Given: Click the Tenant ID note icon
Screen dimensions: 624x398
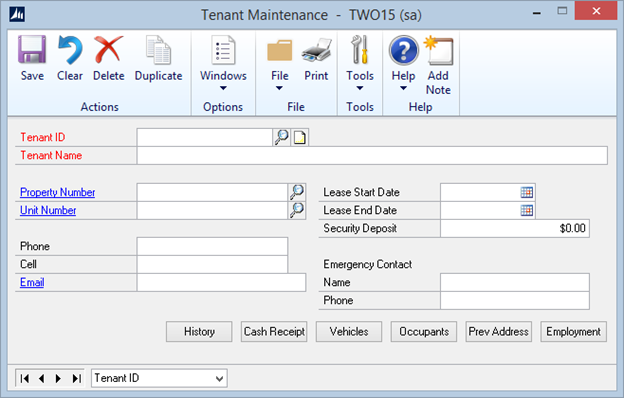Looking at the screenshot, I should 300,137.
